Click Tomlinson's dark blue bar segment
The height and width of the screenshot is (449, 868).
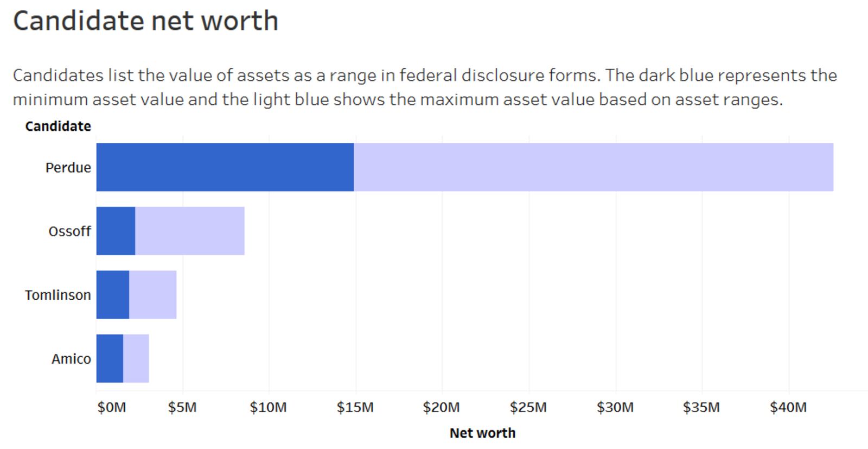click(113, 295)
